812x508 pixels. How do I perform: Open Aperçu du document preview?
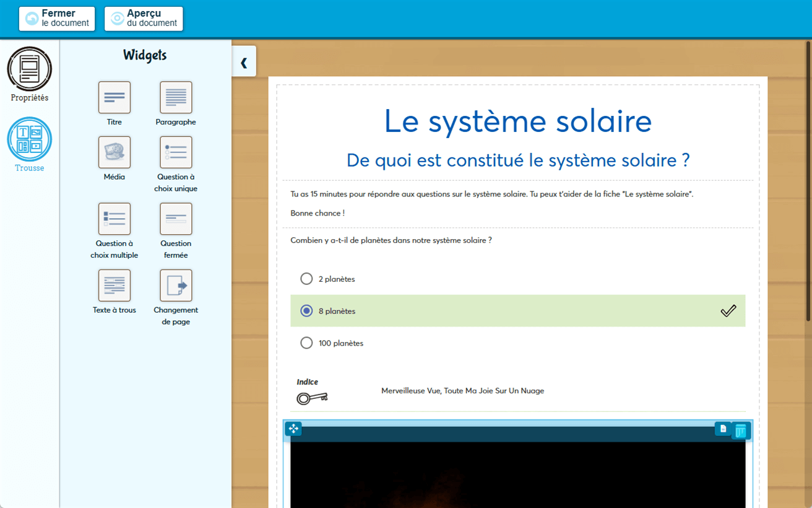pos(144,19)
